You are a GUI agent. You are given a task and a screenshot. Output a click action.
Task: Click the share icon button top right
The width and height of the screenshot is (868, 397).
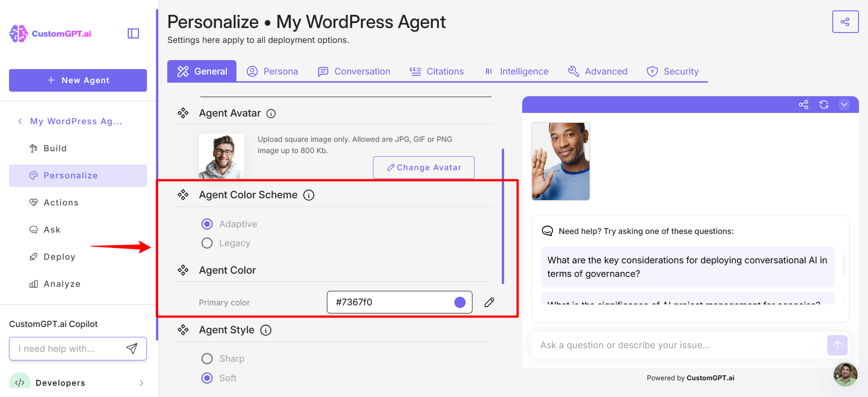pos(845,22)
